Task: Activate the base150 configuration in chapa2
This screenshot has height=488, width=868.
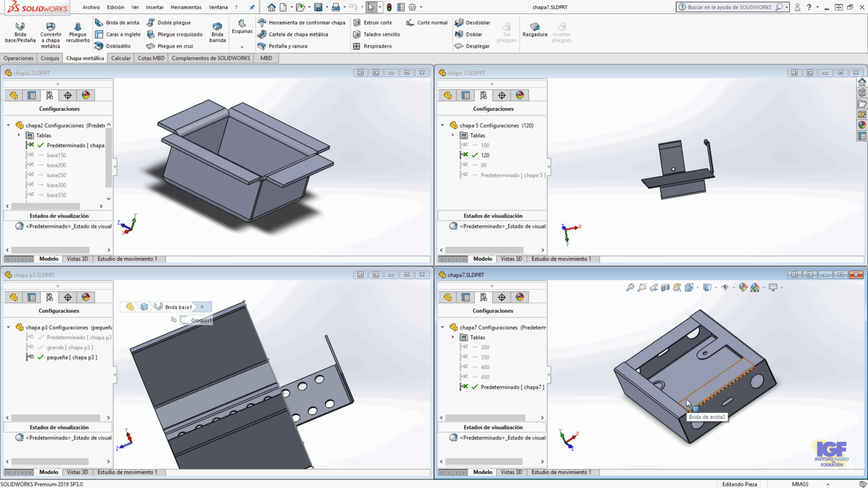Action: [56, 156]
